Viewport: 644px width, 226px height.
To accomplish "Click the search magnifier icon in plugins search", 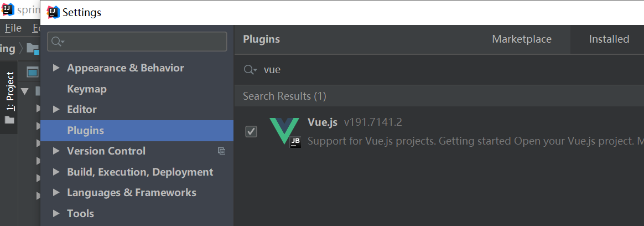I will tap(250, 70).
